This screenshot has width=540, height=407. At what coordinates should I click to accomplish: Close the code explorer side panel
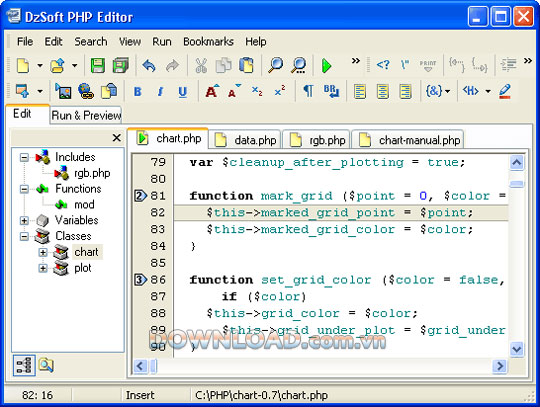coord(117,138)
